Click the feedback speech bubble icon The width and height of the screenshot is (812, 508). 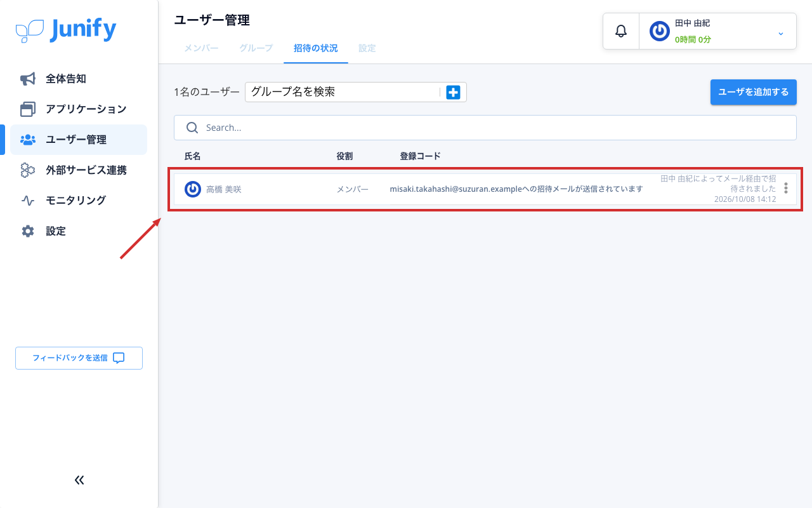tap(119, 358)
